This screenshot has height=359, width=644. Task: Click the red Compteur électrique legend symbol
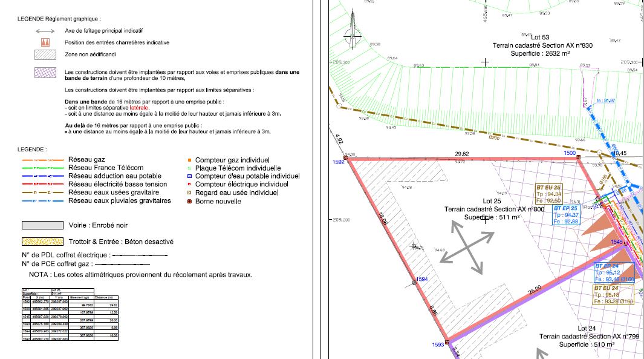coord(189,184)
